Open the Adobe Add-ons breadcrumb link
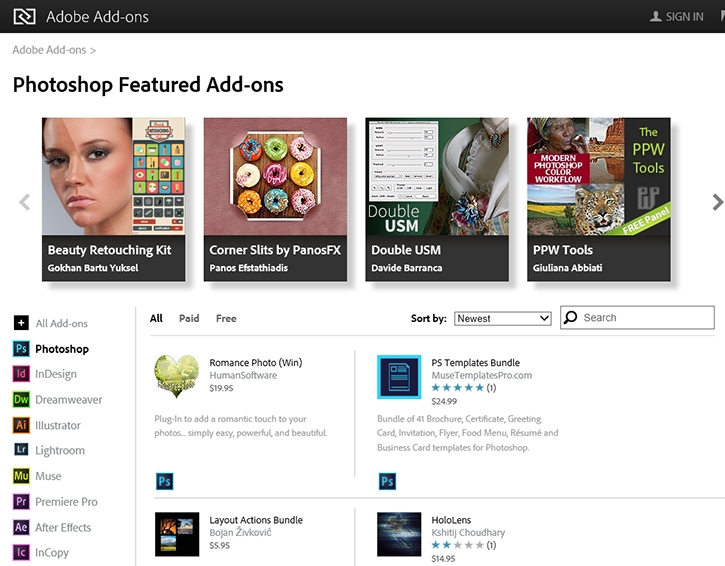 click(49, 50)
